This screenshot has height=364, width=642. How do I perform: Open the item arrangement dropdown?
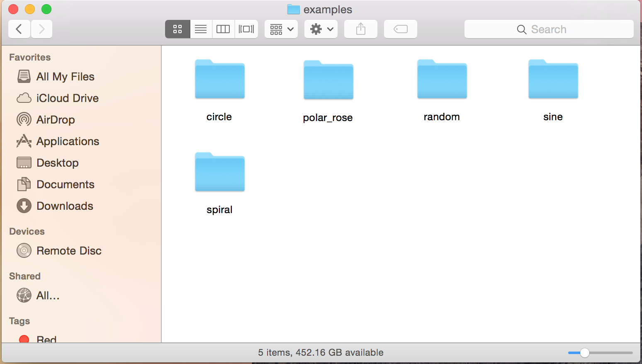tap(281, 29)
